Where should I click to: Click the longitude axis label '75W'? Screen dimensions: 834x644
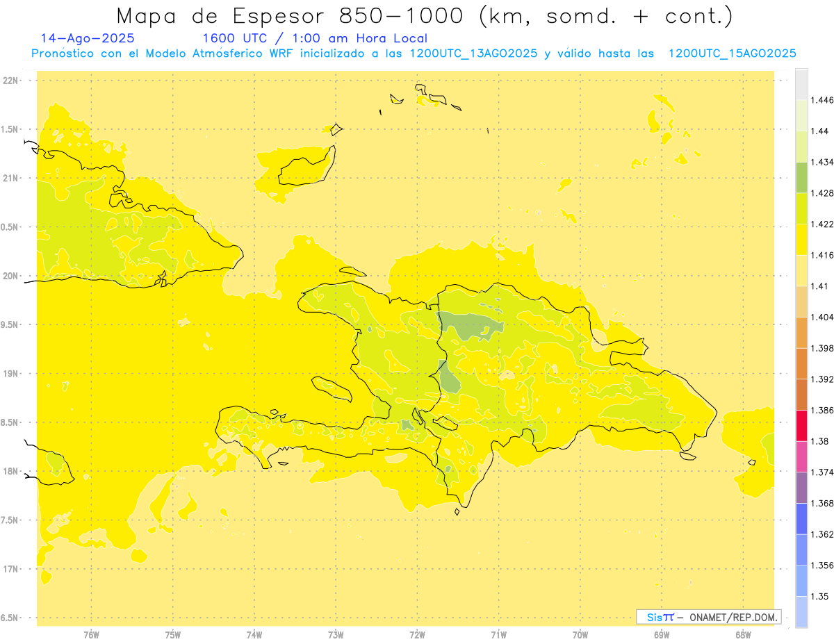[173, 636]
